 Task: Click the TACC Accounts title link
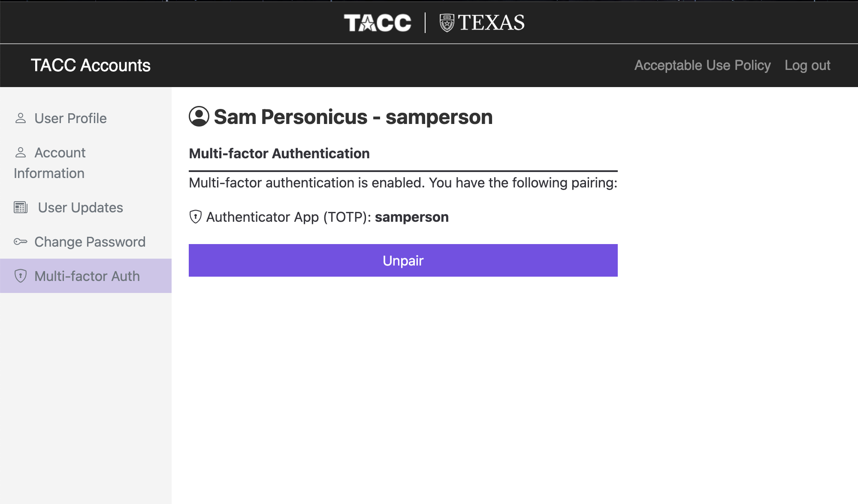pyautogui.click(x=91, y=65)
